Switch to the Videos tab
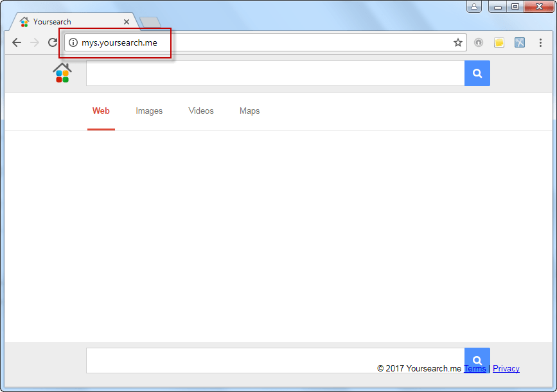 click(x=201, y=111)
